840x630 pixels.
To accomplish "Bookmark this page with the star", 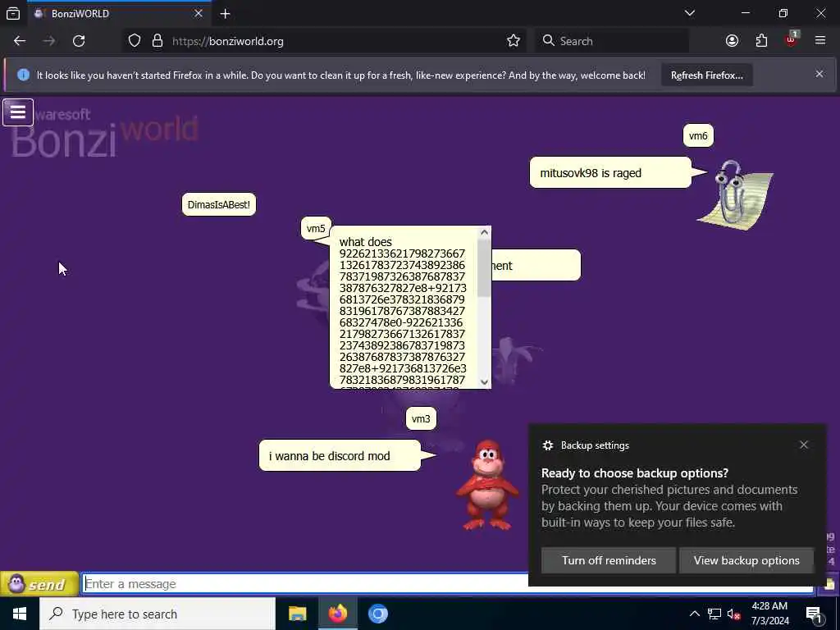I will tap(514, 41).
